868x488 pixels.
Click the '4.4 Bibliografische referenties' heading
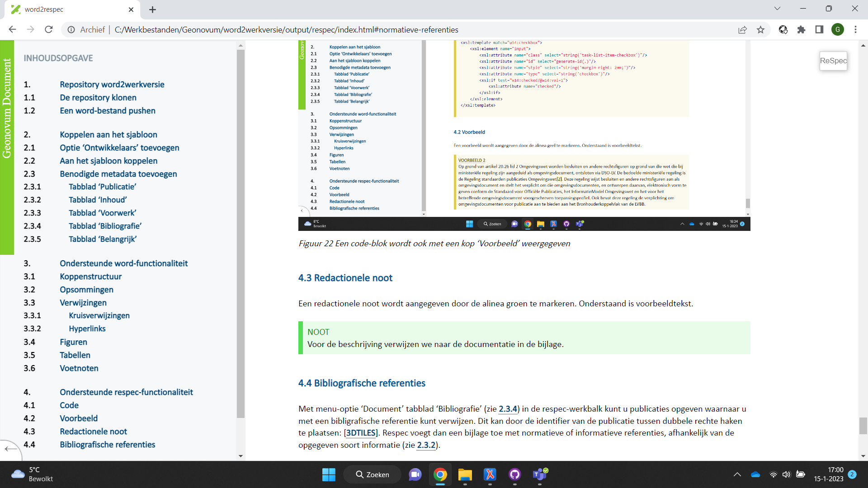click(x=362, y=383)
